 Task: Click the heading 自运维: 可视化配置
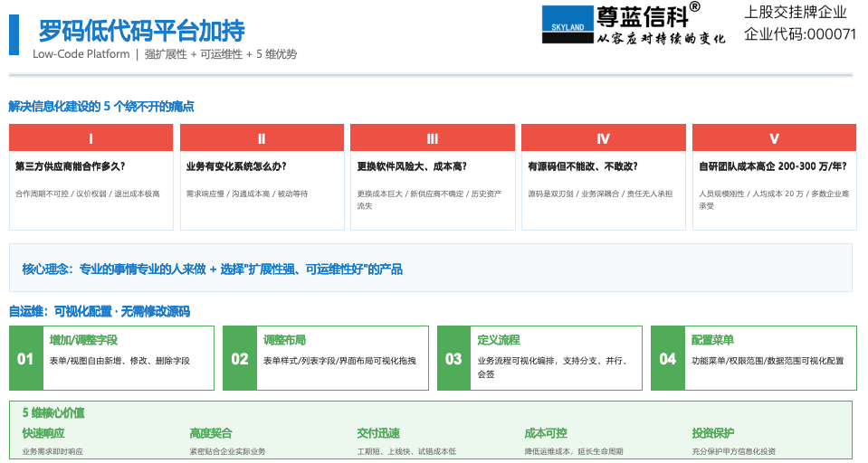(99, 311)
